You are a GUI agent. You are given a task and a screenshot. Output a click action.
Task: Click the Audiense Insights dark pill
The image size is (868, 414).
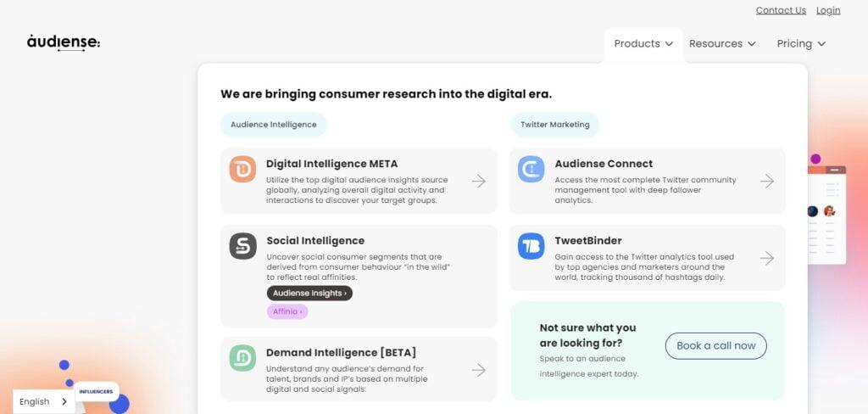pos(309,294)
